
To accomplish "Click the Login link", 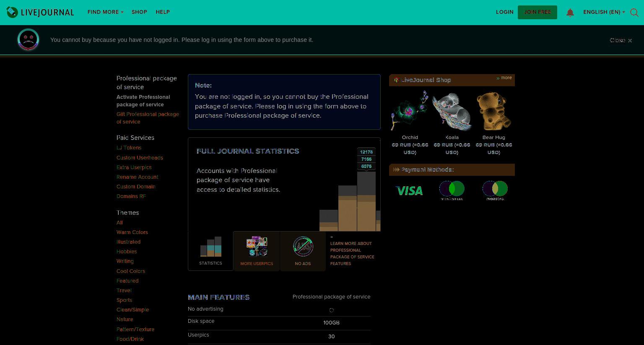I will click(504, 12).
